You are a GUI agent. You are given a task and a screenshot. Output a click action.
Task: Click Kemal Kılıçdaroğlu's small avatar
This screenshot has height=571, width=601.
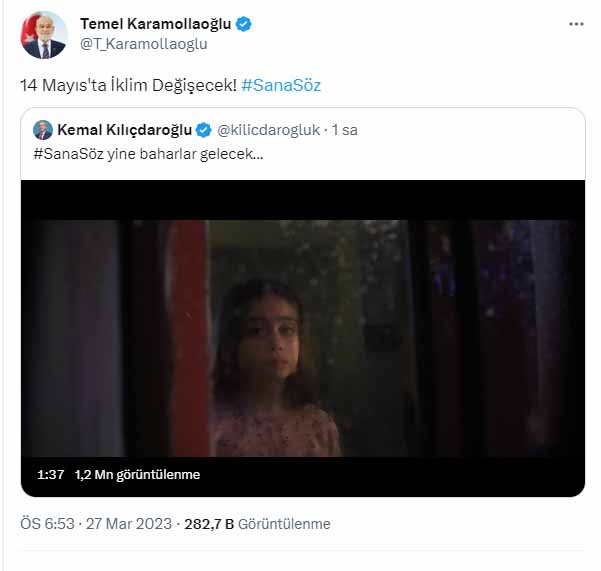(43, 130)
